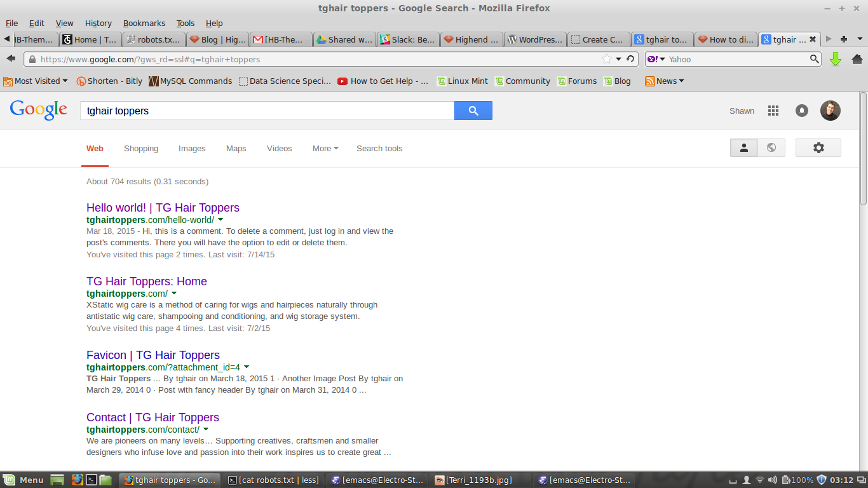
Task: Open the Linux Mint Menu button
Action: [x=24, y=480]
